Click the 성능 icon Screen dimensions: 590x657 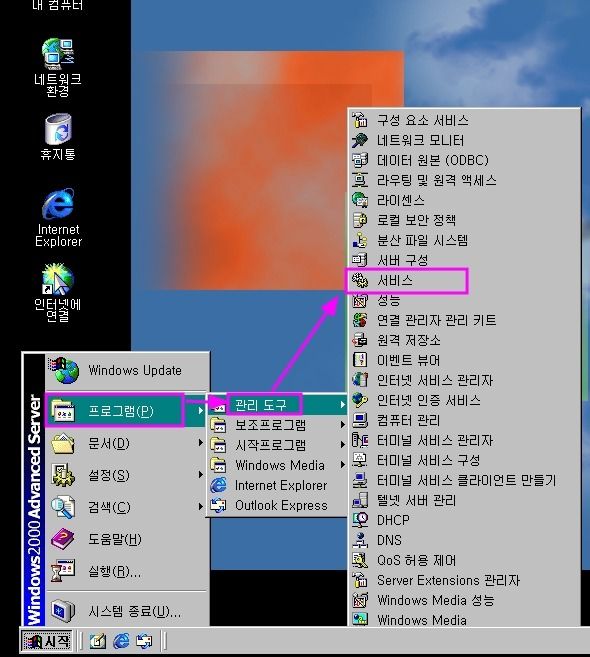[x=360, y=300]
